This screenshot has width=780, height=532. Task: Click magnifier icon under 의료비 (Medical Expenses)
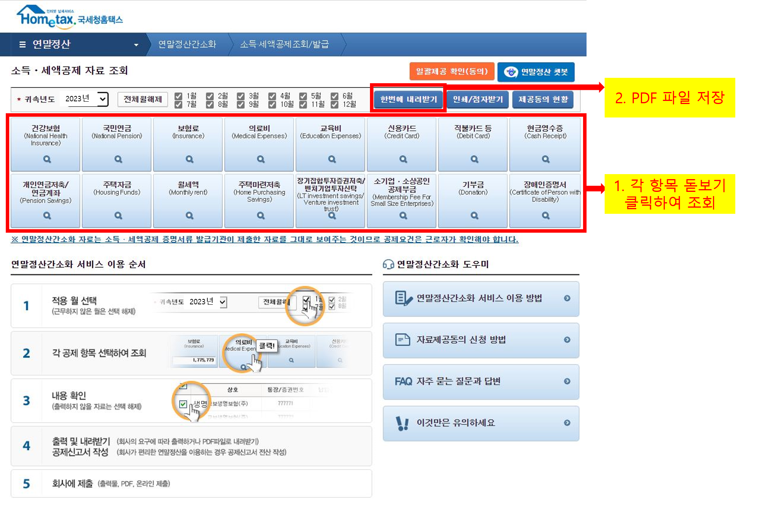[261, 159]
